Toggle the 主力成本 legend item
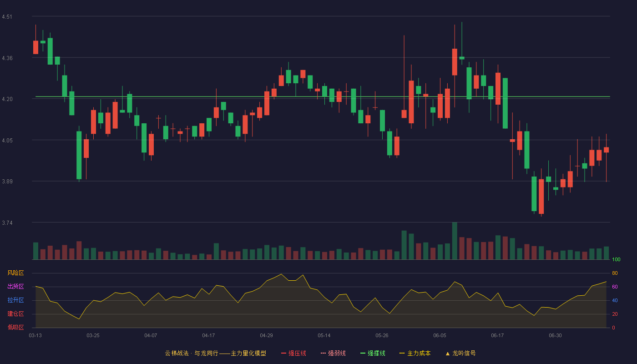The image size is (637, 364). [415, 353]
